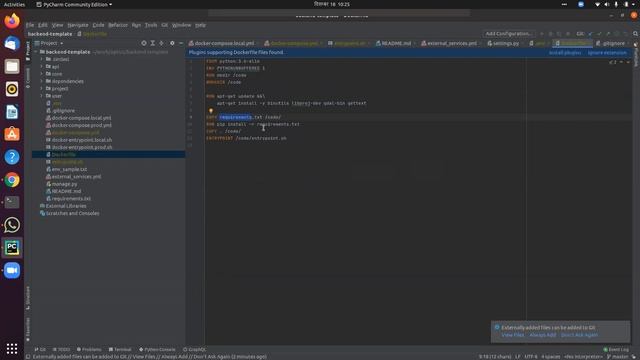Click the LF line separator in status bar
Screen dimensions: 640x360
tap(518, 356)
